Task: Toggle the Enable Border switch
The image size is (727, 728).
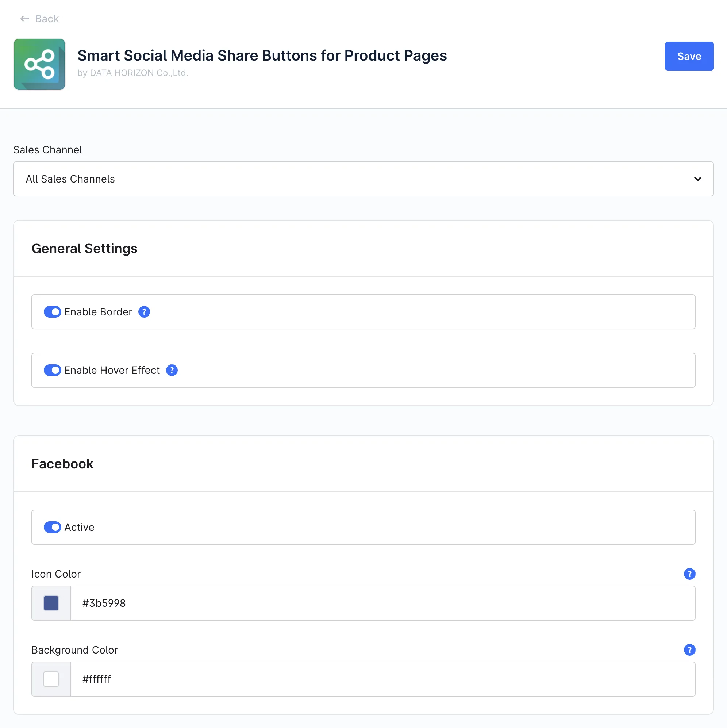Action: (52, 312)
